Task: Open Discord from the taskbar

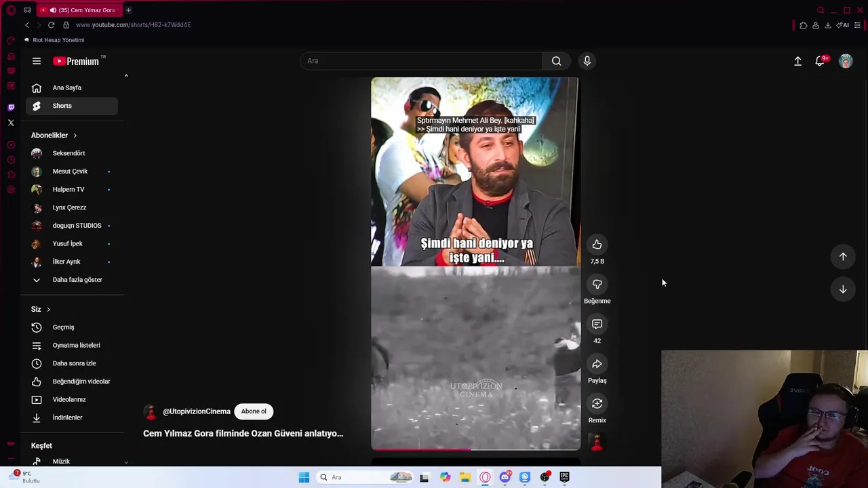Action: coord(505,477)
